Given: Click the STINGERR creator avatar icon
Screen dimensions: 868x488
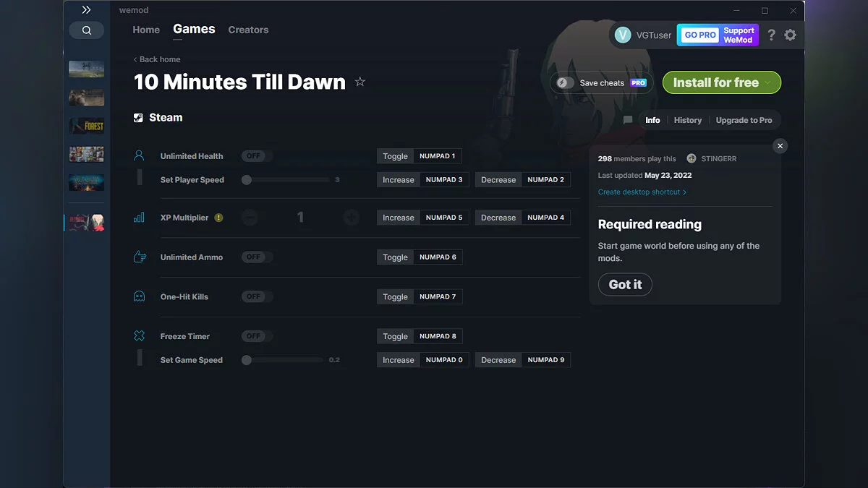Looking at the screenshot, I should point(692,158).
